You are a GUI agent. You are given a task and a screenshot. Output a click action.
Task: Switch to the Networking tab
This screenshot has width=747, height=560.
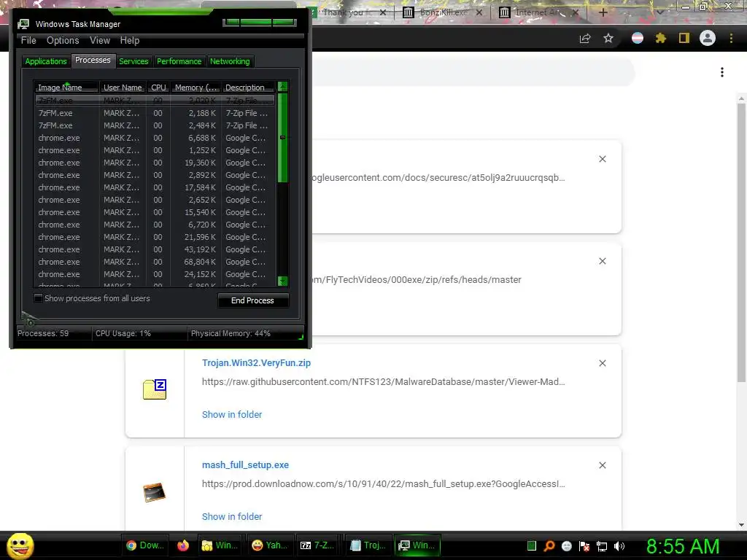[x=230, y=61]
